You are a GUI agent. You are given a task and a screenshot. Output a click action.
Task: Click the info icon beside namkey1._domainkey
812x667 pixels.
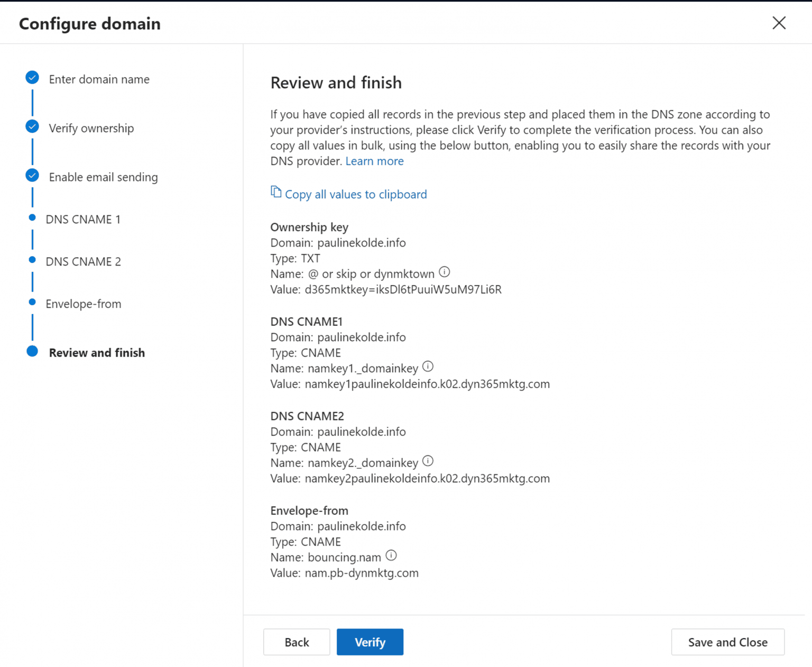[428, 367]
